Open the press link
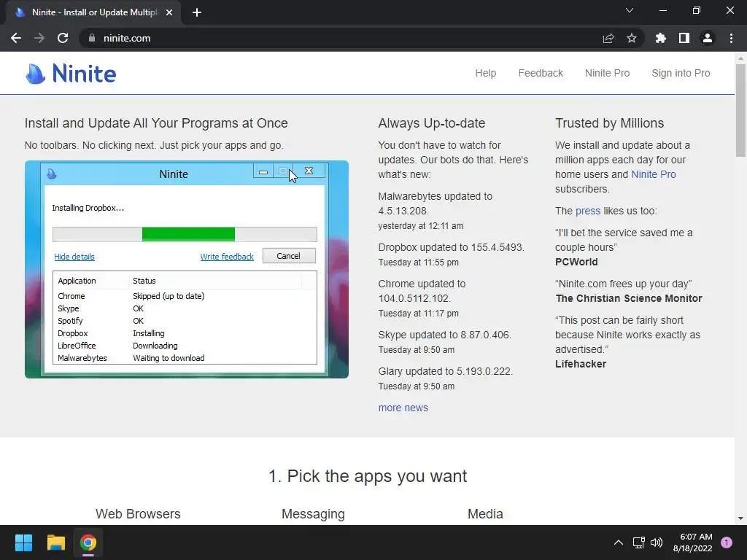This screenshot has width=747, height=560. tap(588, 211)
